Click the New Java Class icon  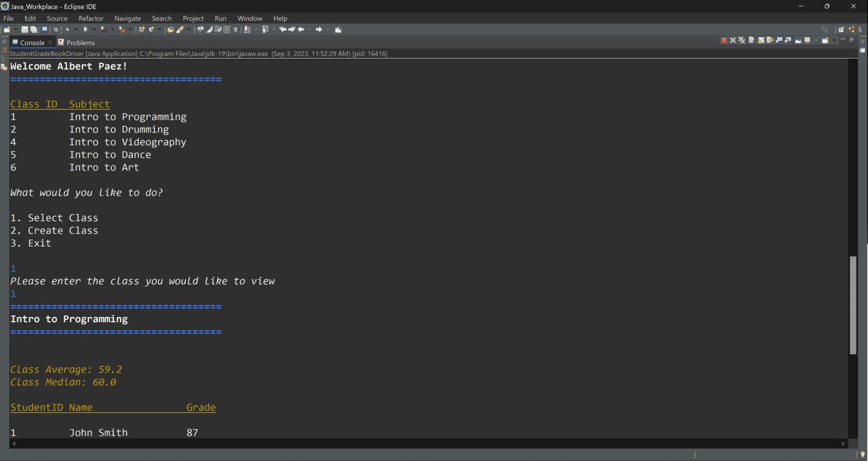pos(151,29)
